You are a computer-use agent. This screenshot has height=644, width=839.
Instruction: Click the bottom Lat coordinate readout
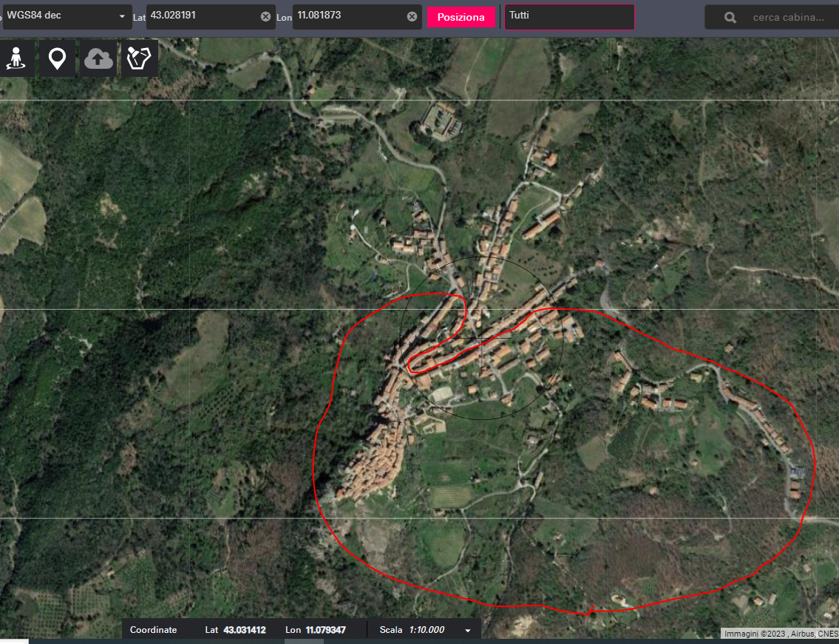point(244,630)
